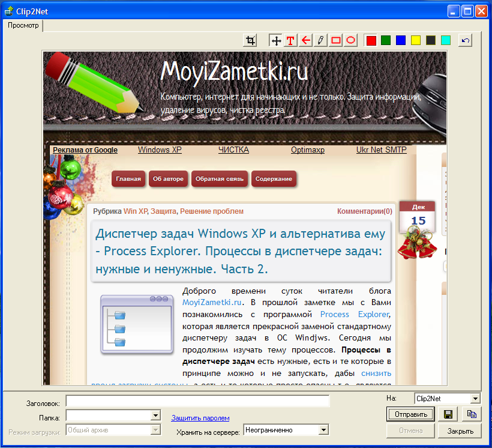Expand the Папка combo box arrow
Viewport: 492px width, 448px height.
155,416
